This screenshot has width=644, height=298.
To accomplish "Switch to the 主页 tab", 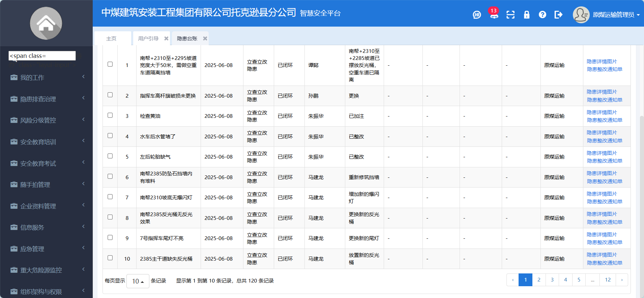I will (111, 39).
